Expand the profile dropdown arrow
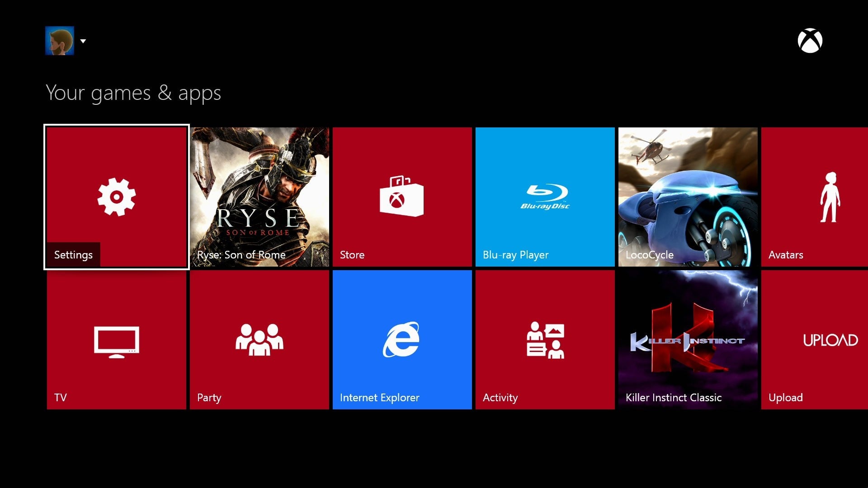This screenshot has width=868, height=488. tap(83, 41)
